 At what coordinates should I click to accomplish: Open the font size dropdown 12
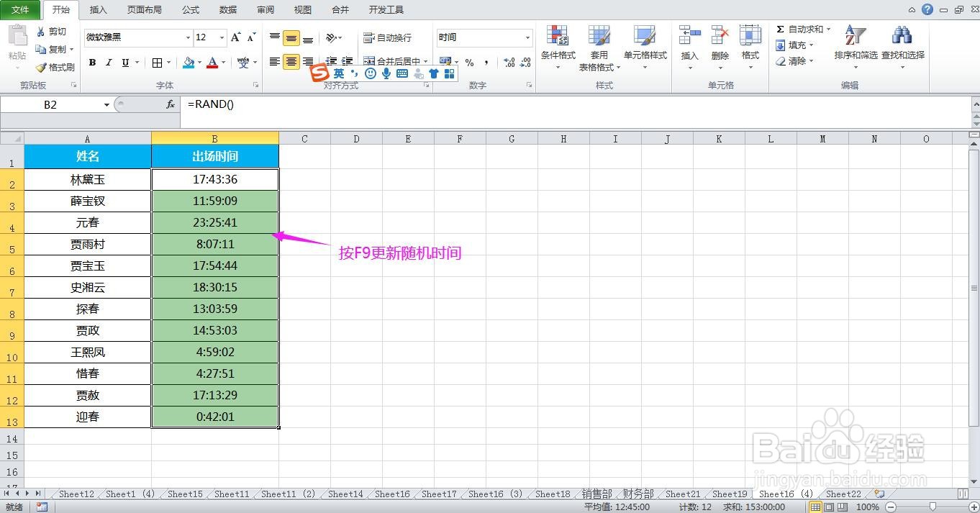tap(222, 37)
